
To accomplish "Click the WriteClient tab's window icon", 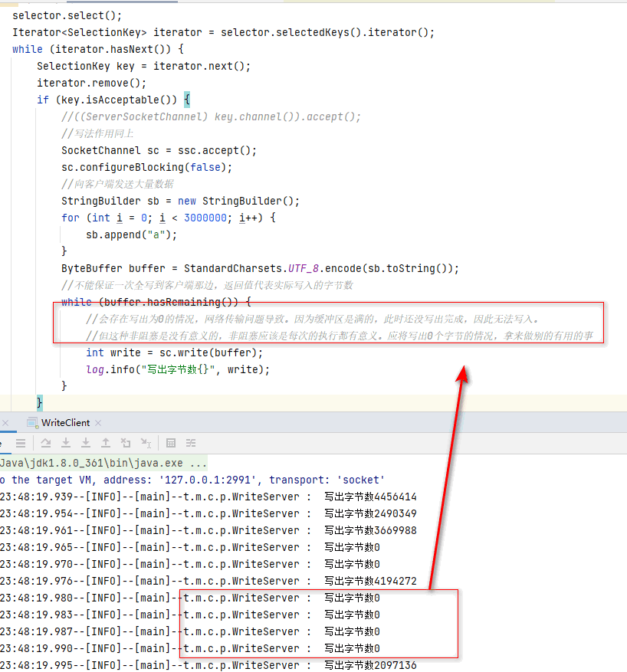I will 32,423.
